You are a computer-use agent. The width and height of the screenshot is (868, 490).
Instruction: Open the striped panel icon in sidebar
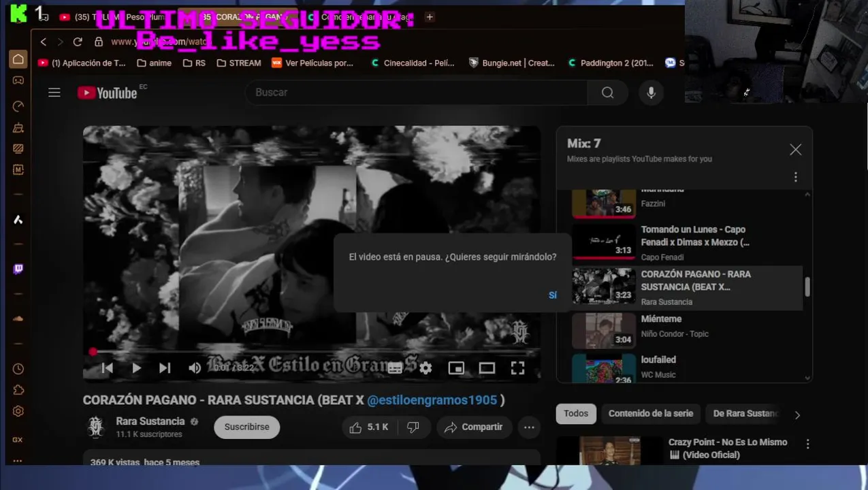(x=18, y=148)
